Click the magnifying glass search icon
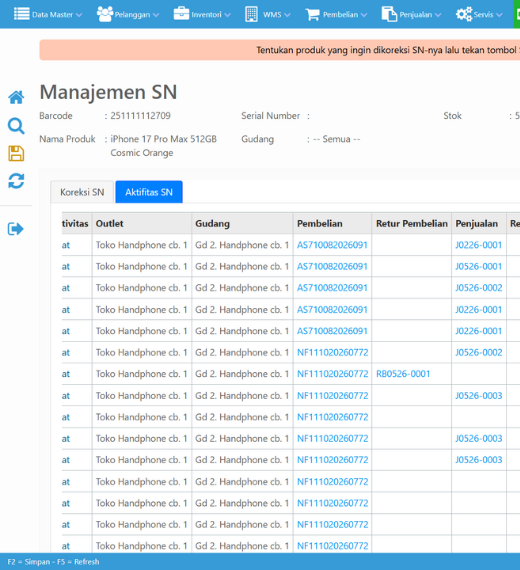 tap(16, 126)
